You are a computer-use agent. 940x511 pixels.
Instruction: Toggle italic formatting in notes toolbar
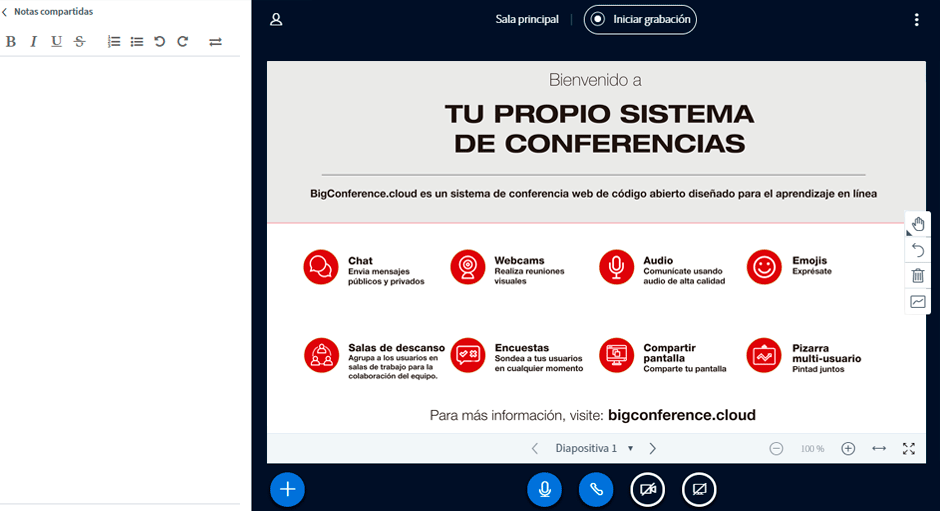33,42
